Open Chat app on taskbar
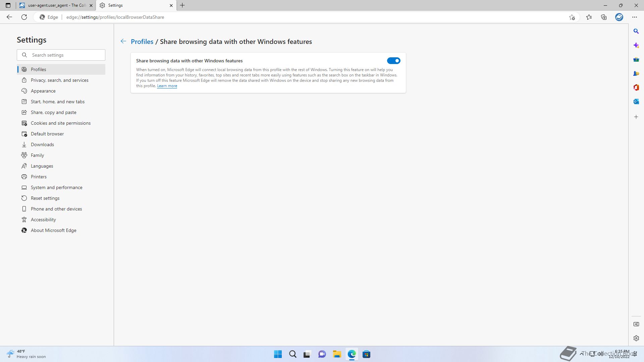The width and height of the screenshot is (644, 362). click(322, 354)
